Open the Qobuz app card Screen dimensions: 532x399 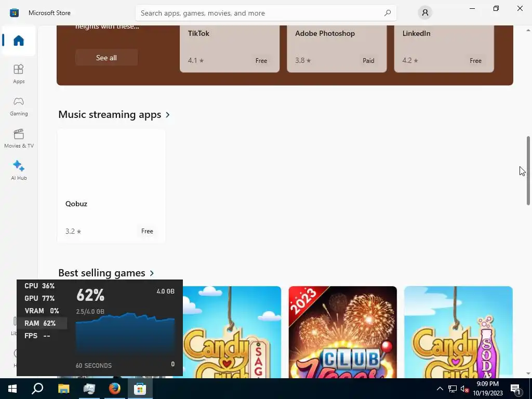pos(111,185)
